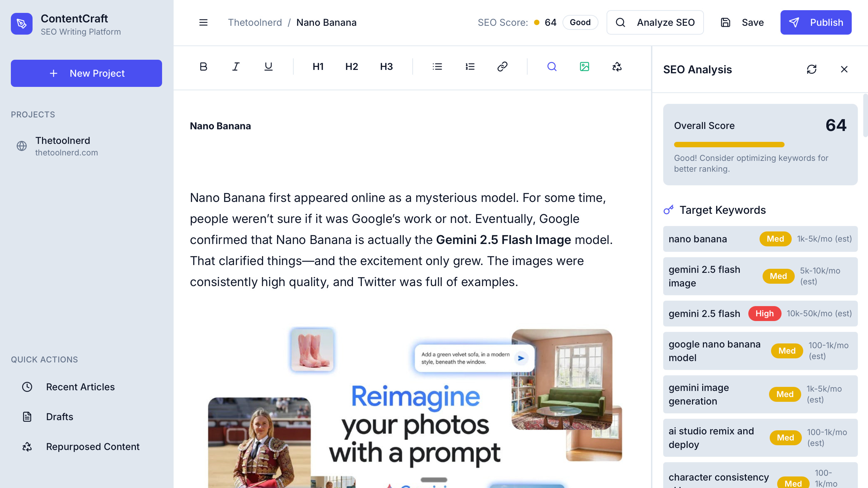Screen dimensions: 868x488
Task: Refresh the SEO Analysis panel
Action: tap(811, 69)
